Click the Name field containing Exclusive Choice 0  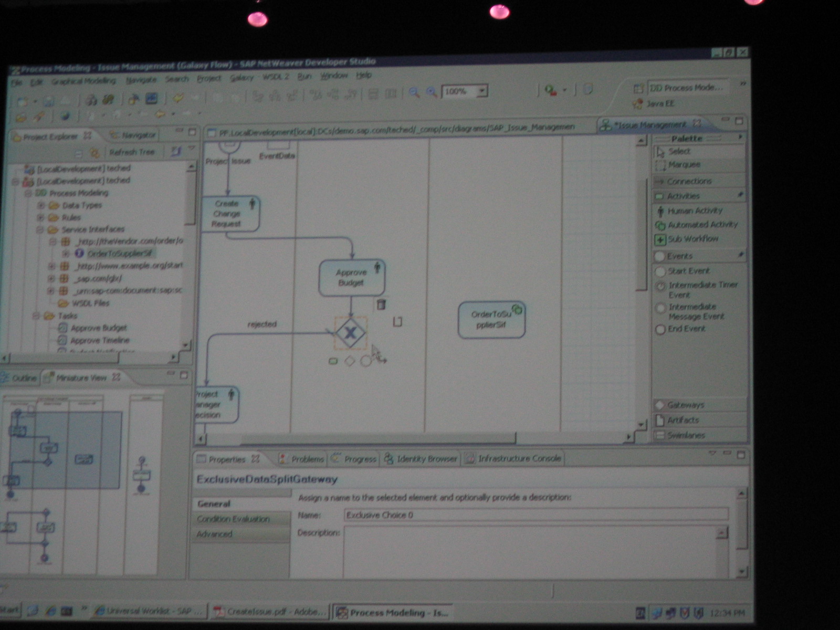(x=536, y=515)
